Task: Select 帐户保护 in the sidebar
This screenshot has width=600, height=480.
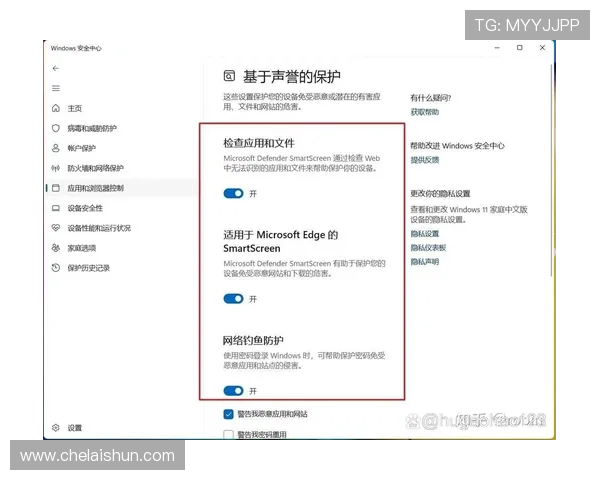Action: (x=82, y=148)
